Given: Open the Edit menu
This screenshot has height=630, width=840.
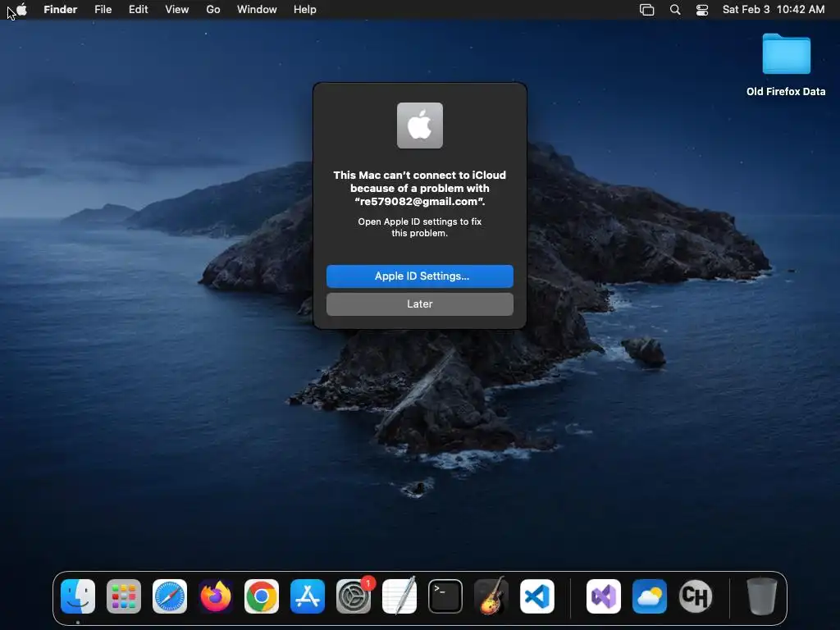Looking at the screenshot, I should click(138, 10).
